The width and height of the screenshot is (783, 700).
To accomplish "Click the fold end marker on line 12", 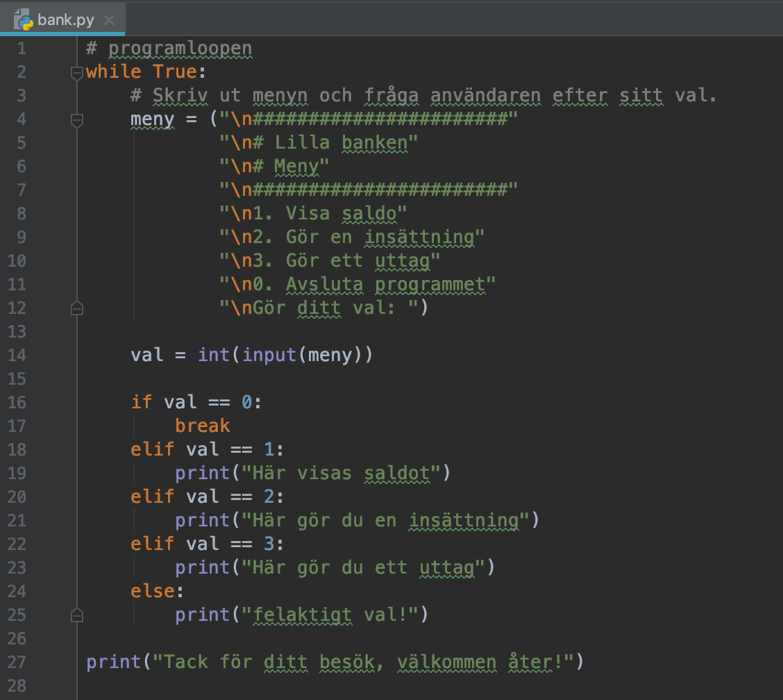I will coord(76,308).
